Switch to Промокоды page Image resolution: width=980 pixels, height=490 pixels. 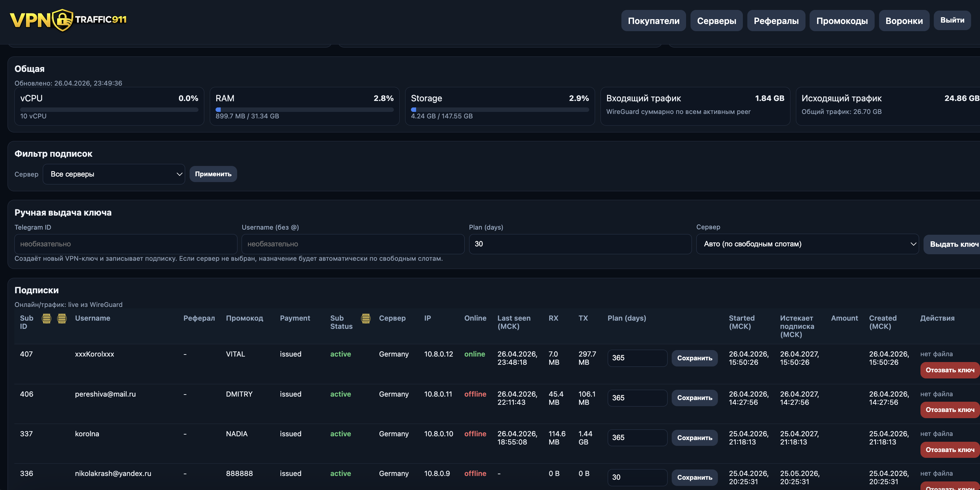click(x=841, y=21)
